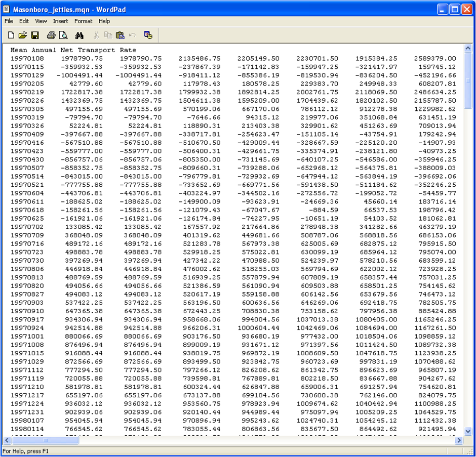Click date entry 19970430
Screen dimensions: 476x457
tap(27, 159)
